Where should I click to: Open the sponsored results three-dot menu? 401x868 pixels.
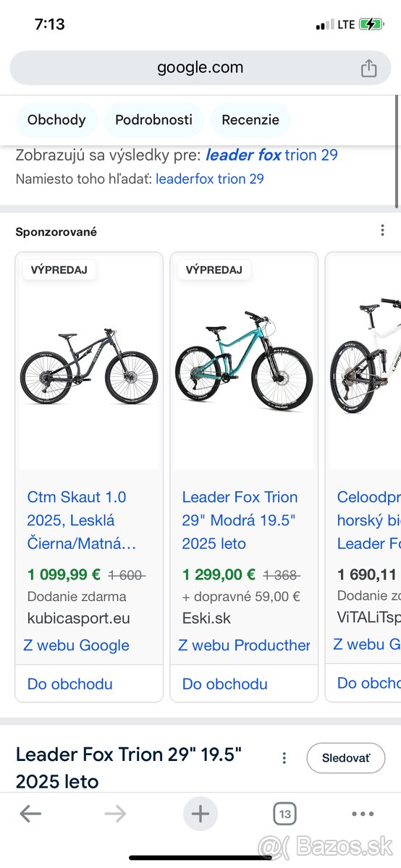click(382, 231)
